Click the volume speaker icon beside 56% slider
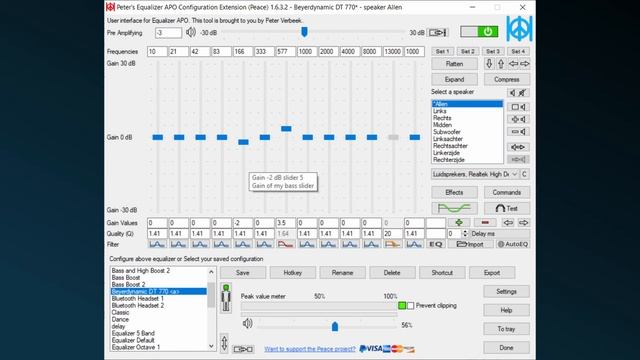The height and width of the screenshot is (360, 640). pos(247,324)
